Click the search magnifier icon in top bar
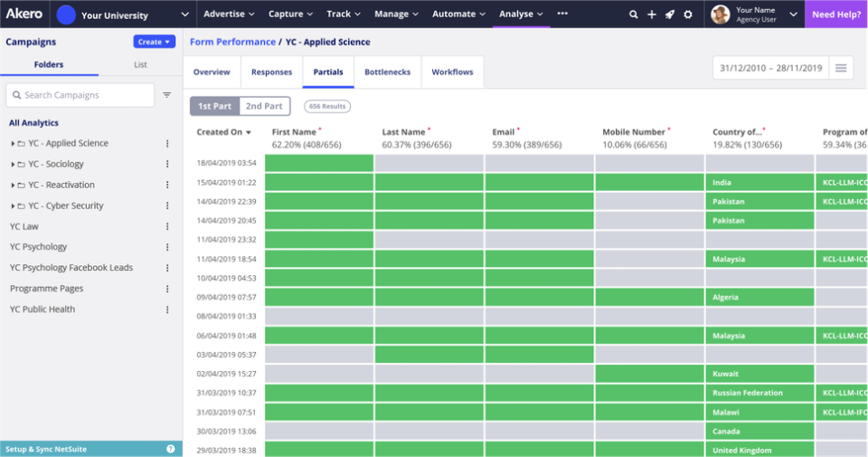Screen dimensions: 868x457 point(634,14)
